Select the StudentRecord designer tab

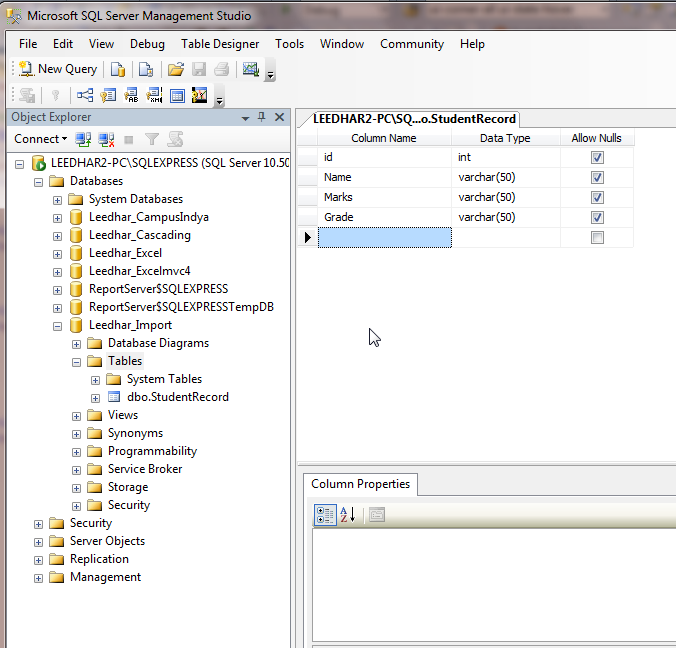point(412,119)
